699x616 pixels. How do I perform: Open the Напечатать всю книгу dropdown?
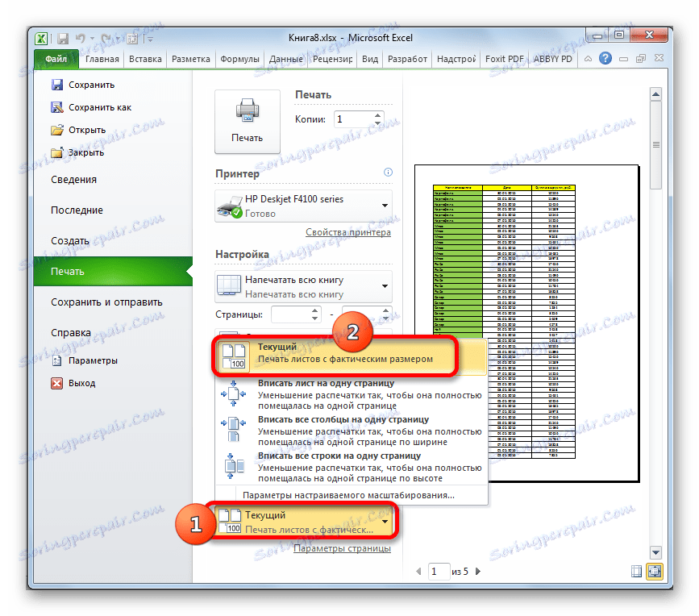(303, 286)
